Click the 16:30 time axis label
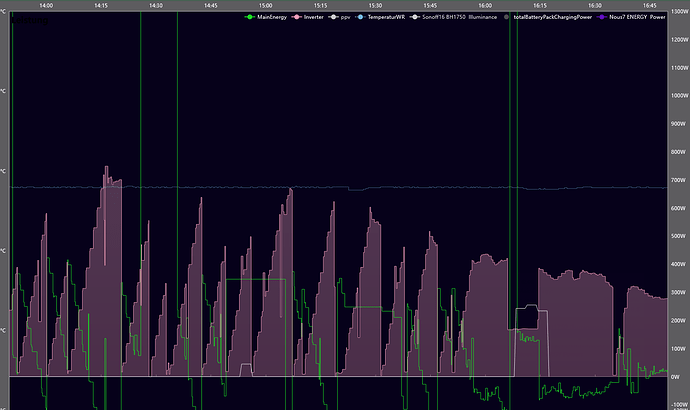 pyautogui.click(x=595, y=6)
